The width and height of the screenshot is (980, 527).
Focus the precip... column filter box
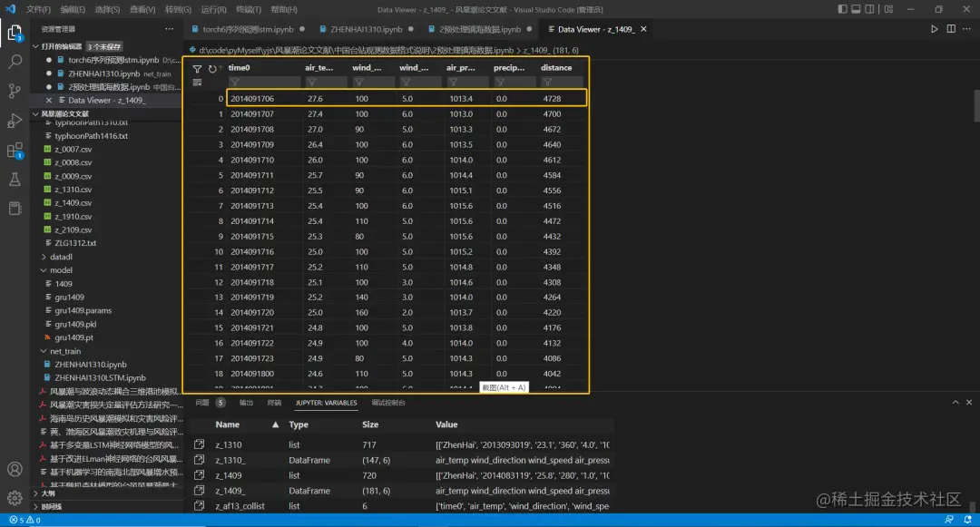click(514, 82)
